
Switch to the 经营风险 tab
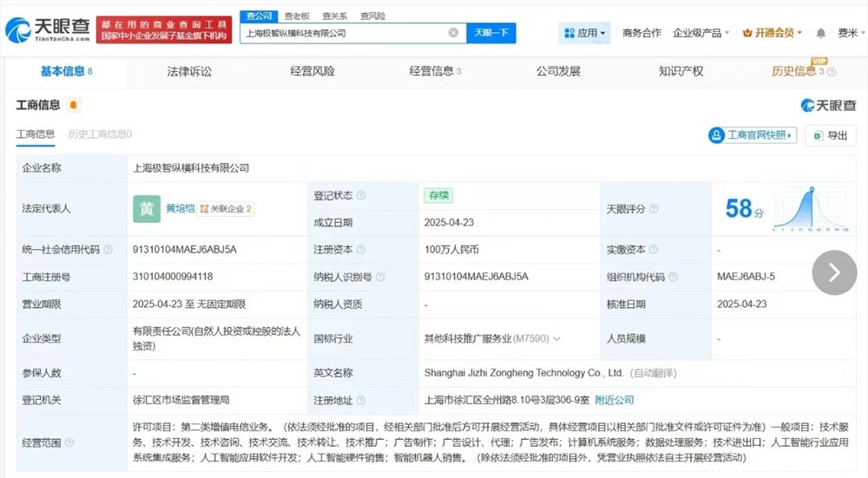coord(312,71)
